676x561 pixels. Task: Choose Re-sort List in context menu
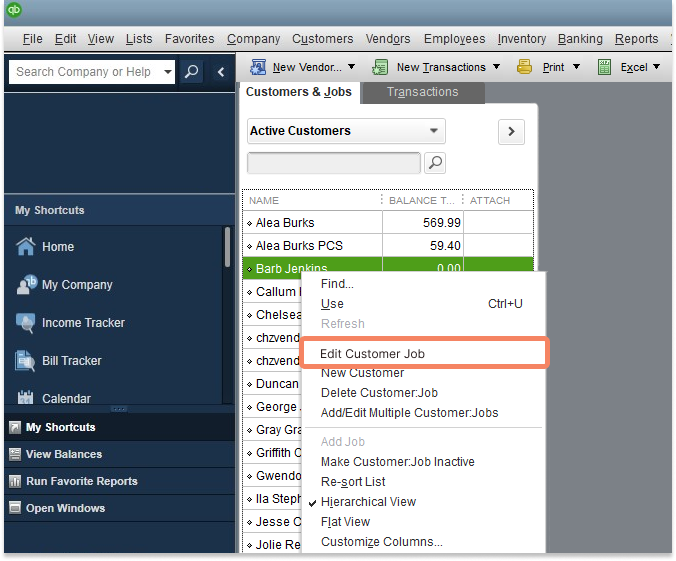click(353, 482)
